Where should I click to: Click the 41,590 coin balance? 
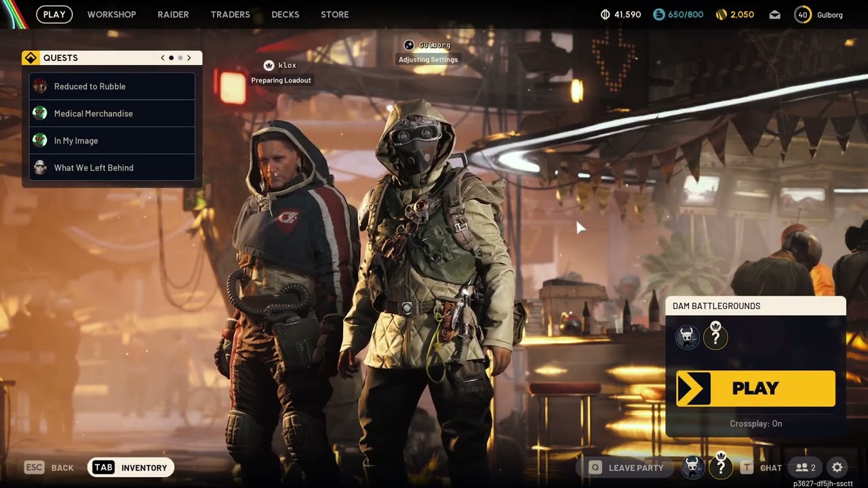(x=627, y=14)
